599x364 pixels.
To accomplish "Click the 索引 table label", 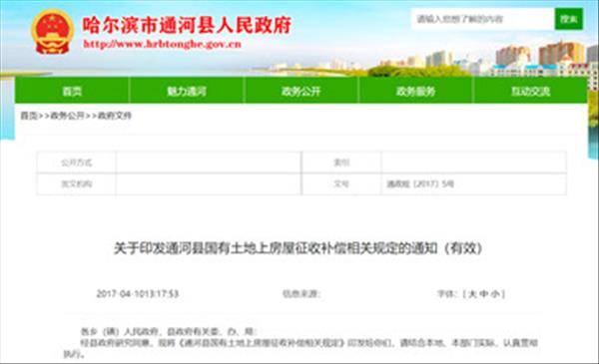I will 341,163.
